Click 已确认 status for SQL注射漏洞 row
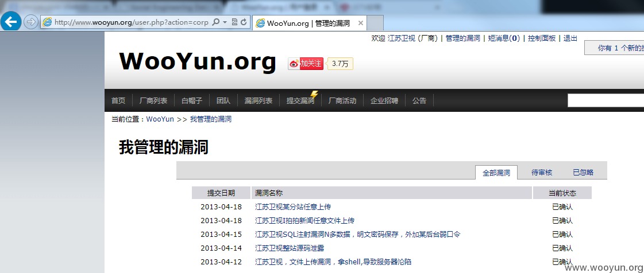This screenshot has width=644, height=273. (562, 235)
